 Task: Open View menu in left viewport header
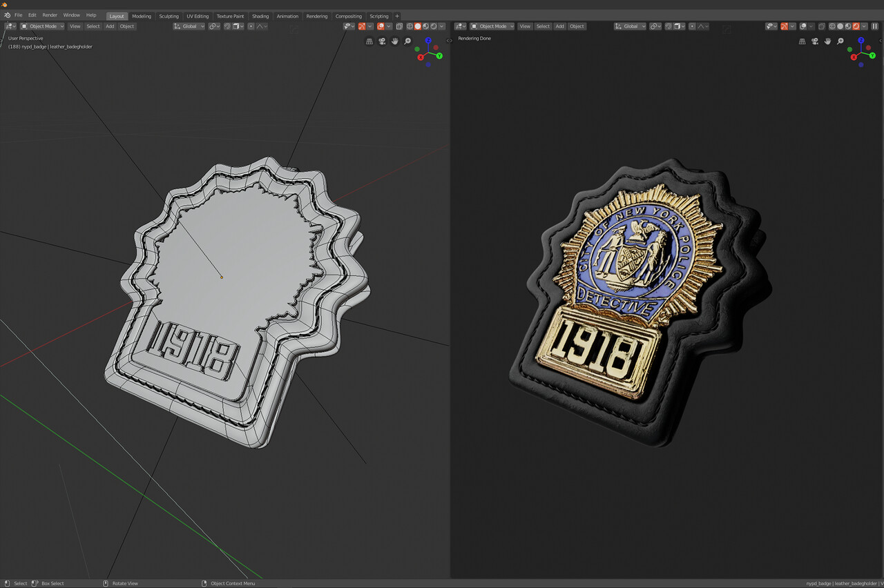75,26
